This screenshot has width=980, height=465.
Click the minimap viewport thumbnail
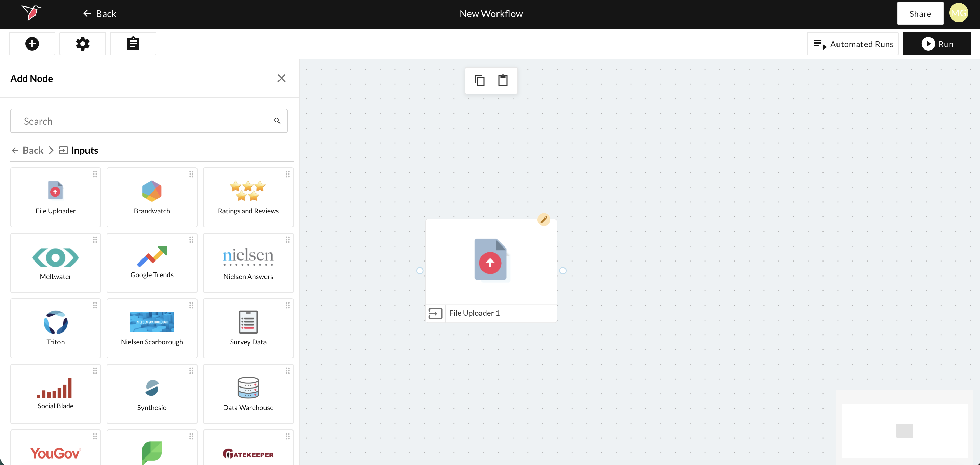point(904,431)
